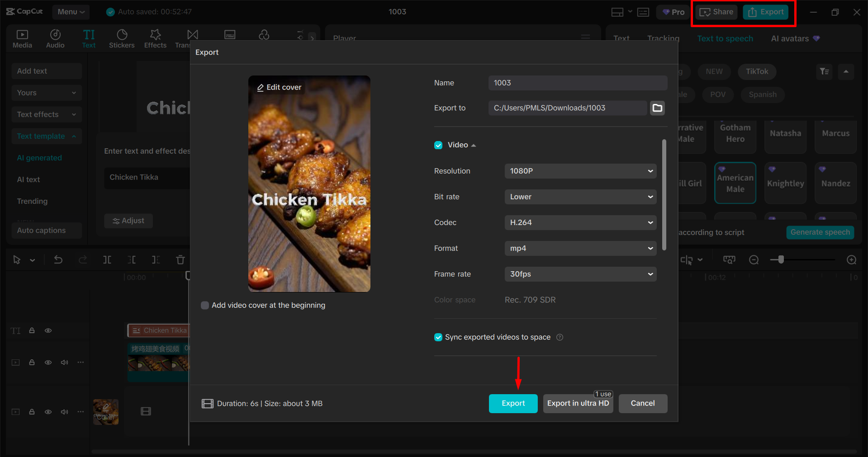Open the Frame rate dropdown showing 30fps
The width and height of the screenshot is (868, 457).
pyautogui.click(x=580, y=274)
